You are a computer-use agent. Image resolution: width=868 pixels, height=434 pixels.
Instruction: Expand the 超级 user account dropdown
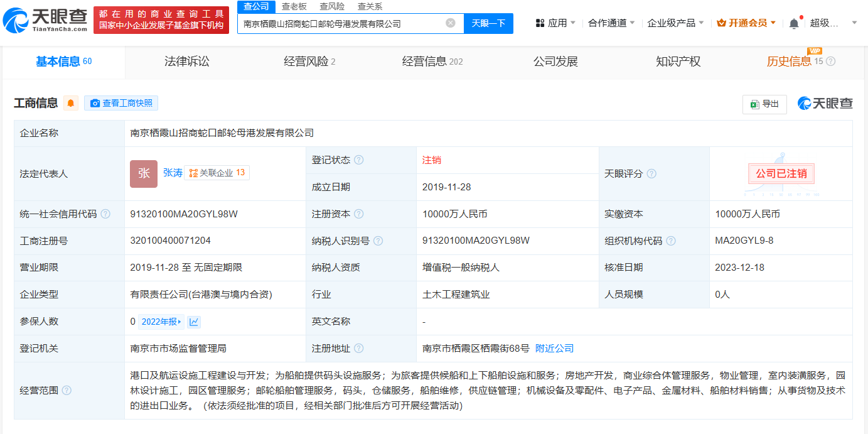point(833,23)
